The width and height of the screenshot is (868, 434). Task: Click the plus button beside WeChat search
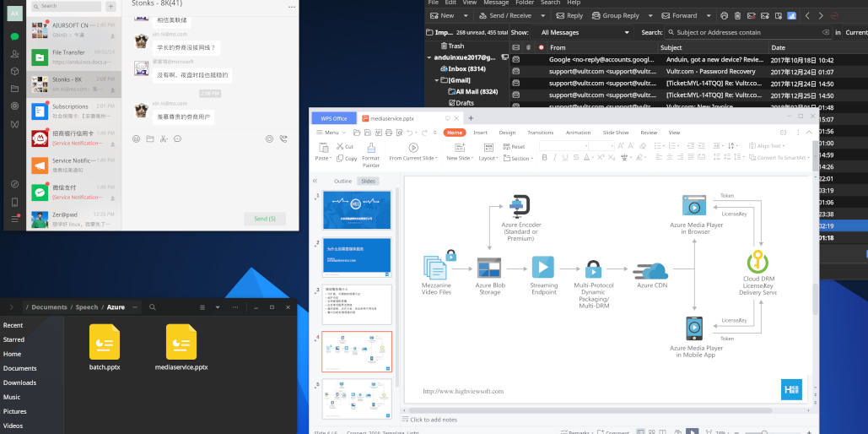tap(111, 6)
